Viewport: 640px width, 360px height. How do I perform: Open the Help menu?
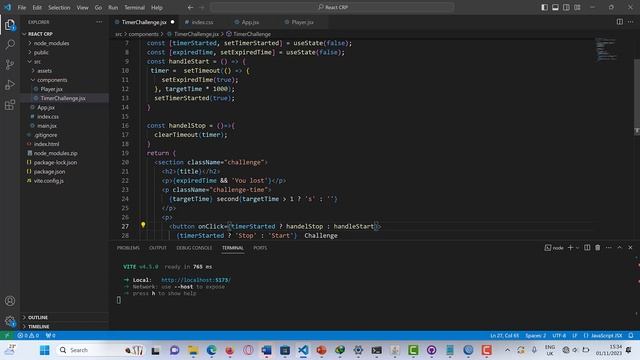tap(157, 7)
